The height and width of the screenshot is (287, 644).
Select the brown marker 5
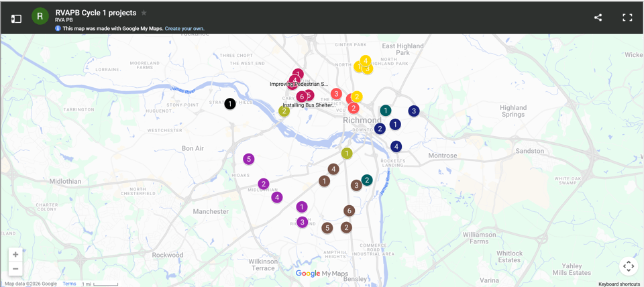(327, 228)
